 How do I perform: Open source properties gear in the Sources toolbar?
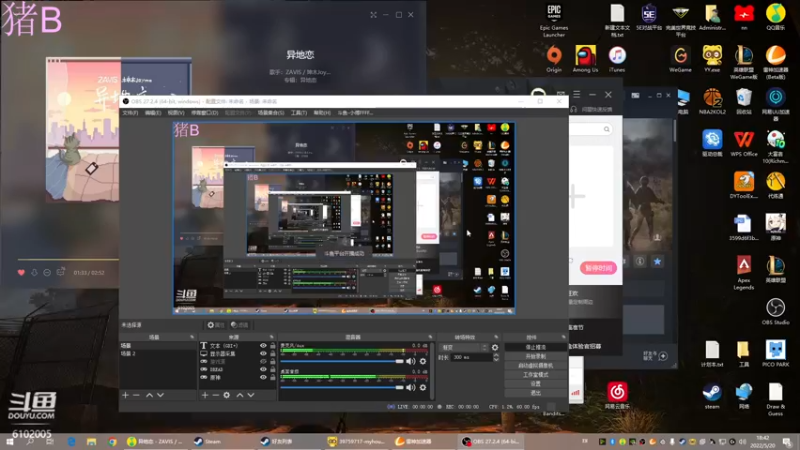(x=227, y=395)
